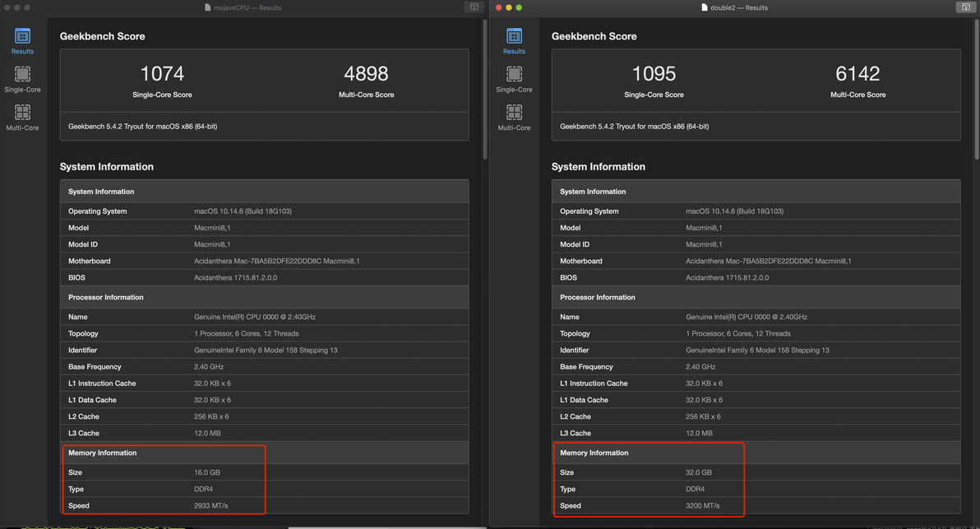Viewport: 980px width, 529px height.
Task: Click Operating System row in mojaveCPU window
Action: [265, 211]
